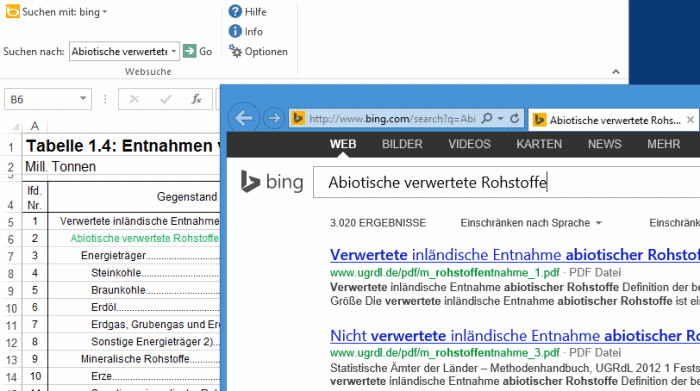700x391 pixels.
Task: Collapse the ribbon with chevron
Action: (616, 71)
